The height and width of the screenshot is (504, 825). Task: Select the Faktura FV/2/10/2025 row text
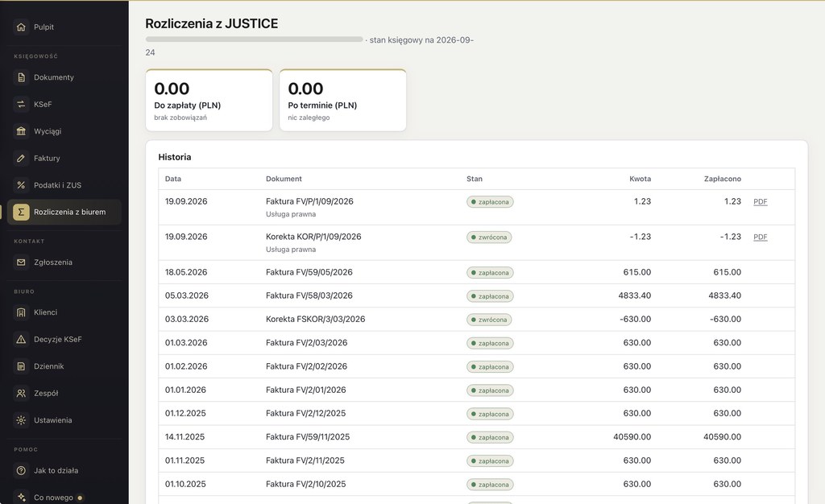point(305,484)
